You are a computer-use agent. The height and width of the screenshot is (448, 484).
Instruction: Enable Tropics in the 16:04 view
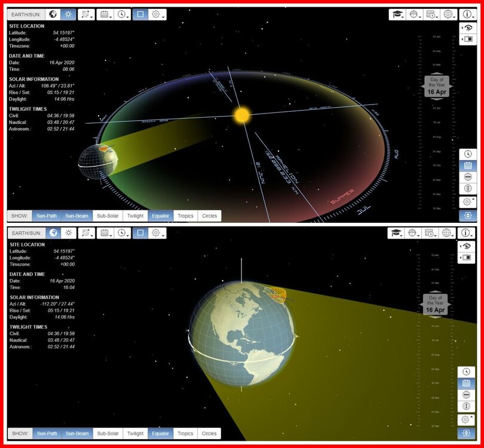click(x=185, y=434)
